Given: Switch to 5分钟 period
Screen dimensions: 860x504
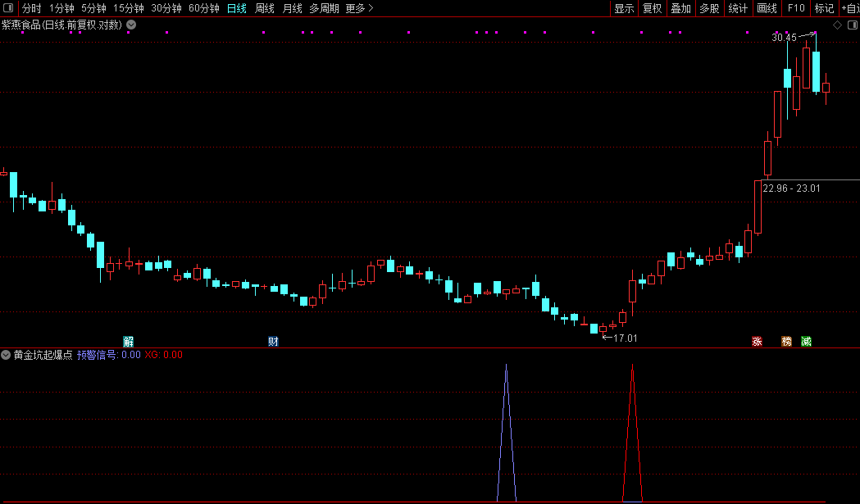Looking at the screenshot, I should [x=93, y=8].
